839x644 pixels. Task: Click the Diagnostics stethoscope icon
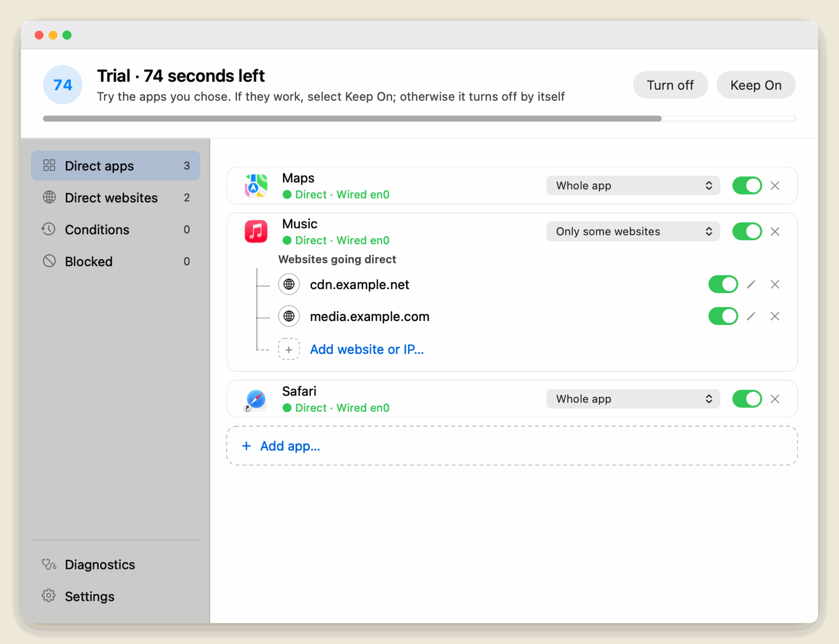49,564
